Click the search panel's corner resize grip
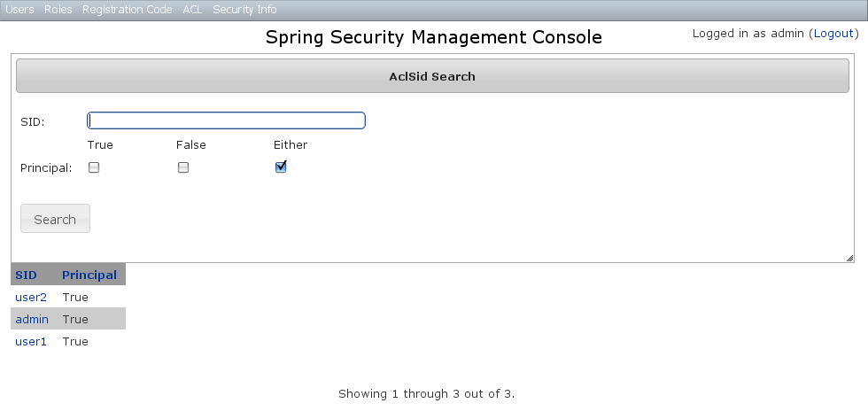 click(x=849, y=258)
